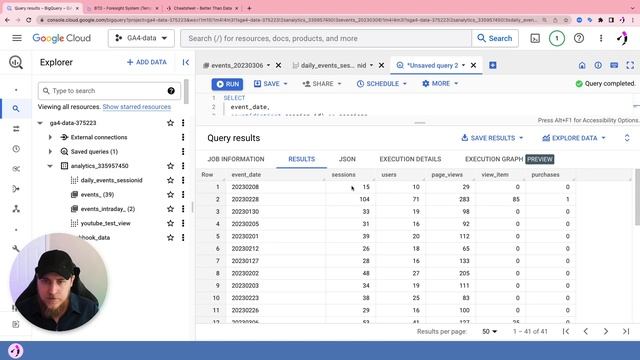640x360 pixels.
Task: Open actions menu for youtube_test_view
Action: pyautogui.click(x=183, y=223)
